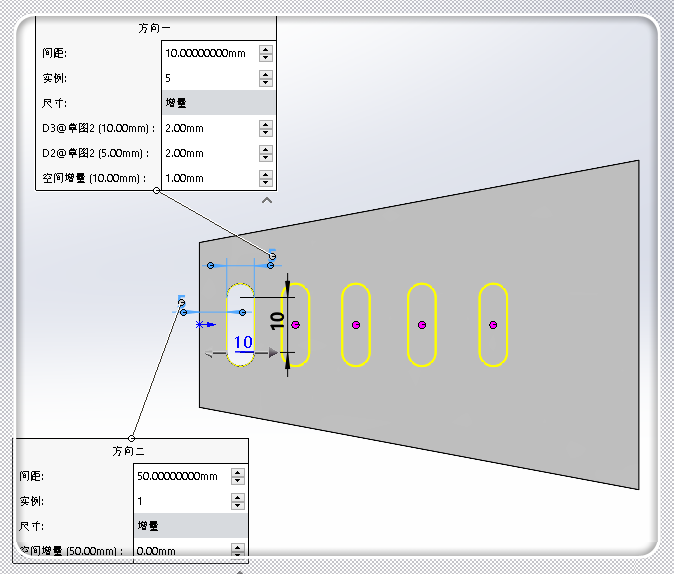The height and width of the screenshot is (574, 674).
Task: Collapse the 方向一 callout with chevron
Action: 267,200
